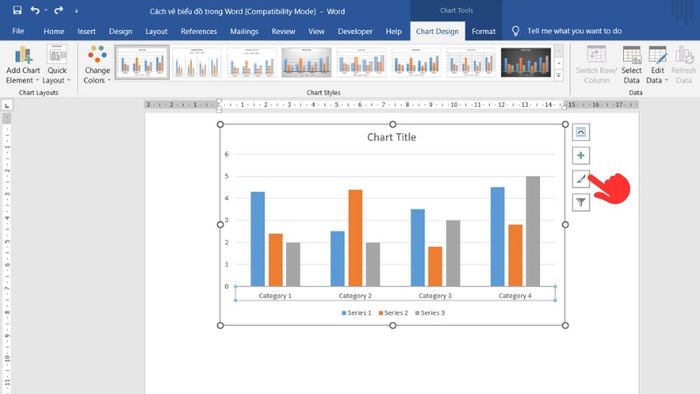700x394 pixels.
Task: Go to the Layout tab
Action: click(x=156, y=31)
